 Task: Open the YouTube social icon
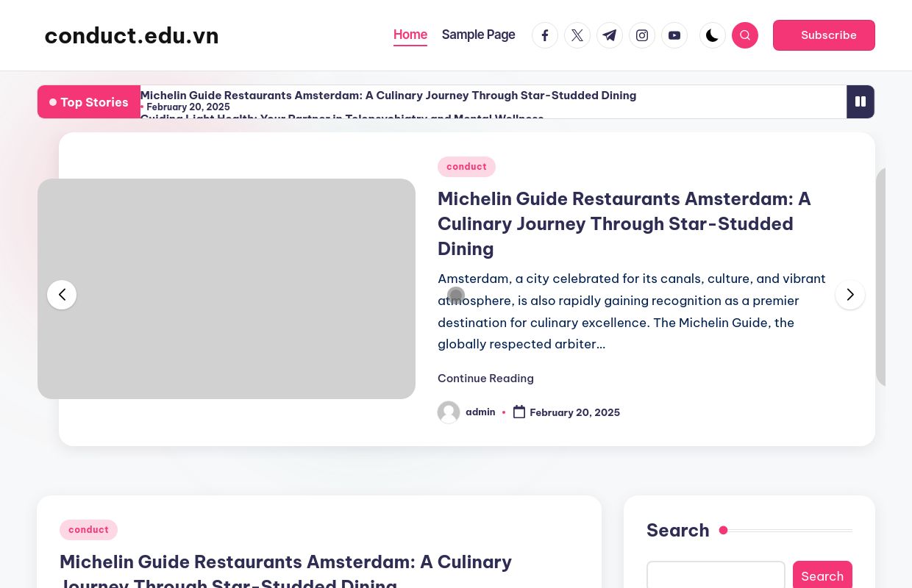674,35
